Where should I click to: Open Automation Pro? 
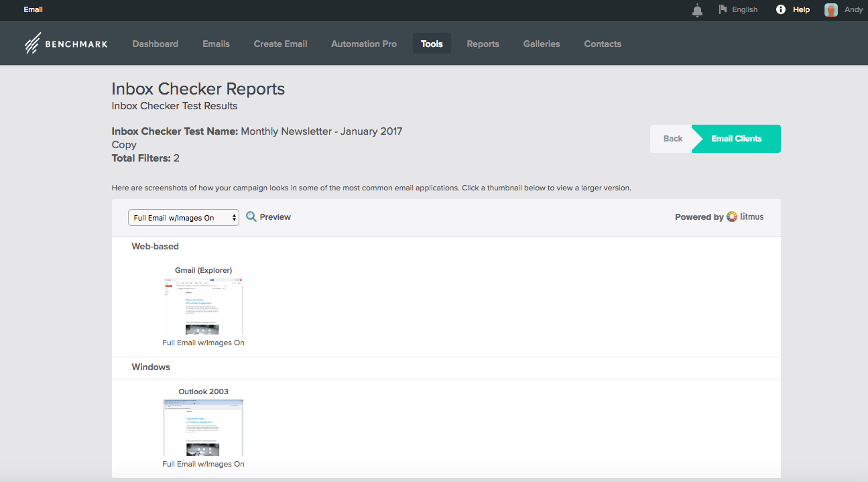[x=364, y=44]
